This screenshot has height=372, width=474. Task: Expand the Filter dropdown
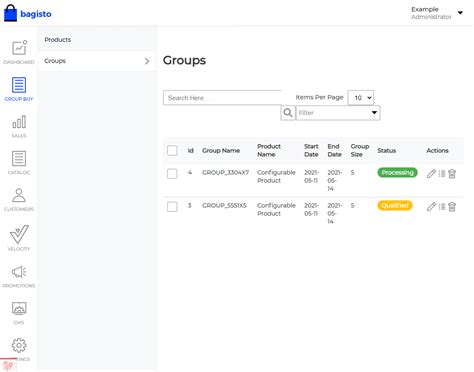pyautogui.click(x=338, y=113)
